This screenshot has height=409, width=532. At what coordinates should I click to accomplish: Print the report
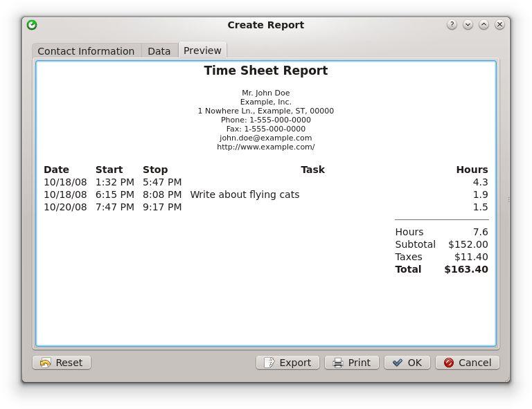pos(352,363)
